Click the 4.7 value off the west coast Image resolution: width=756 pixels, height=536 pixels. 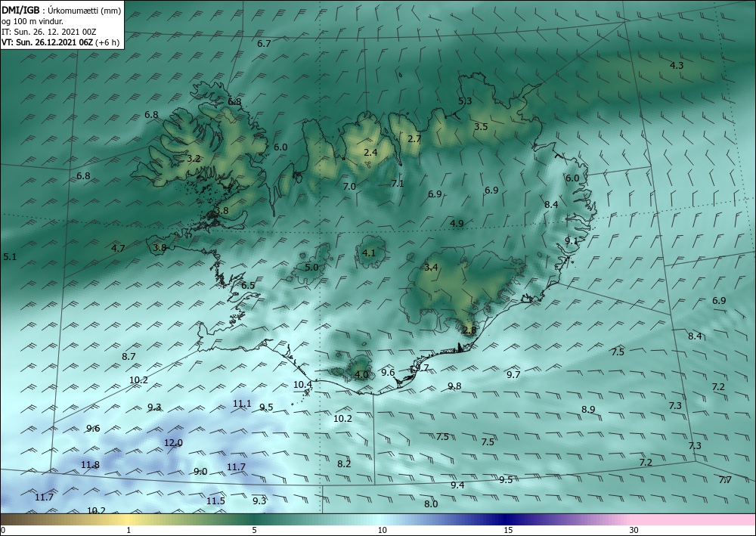[x=118, y=249]
